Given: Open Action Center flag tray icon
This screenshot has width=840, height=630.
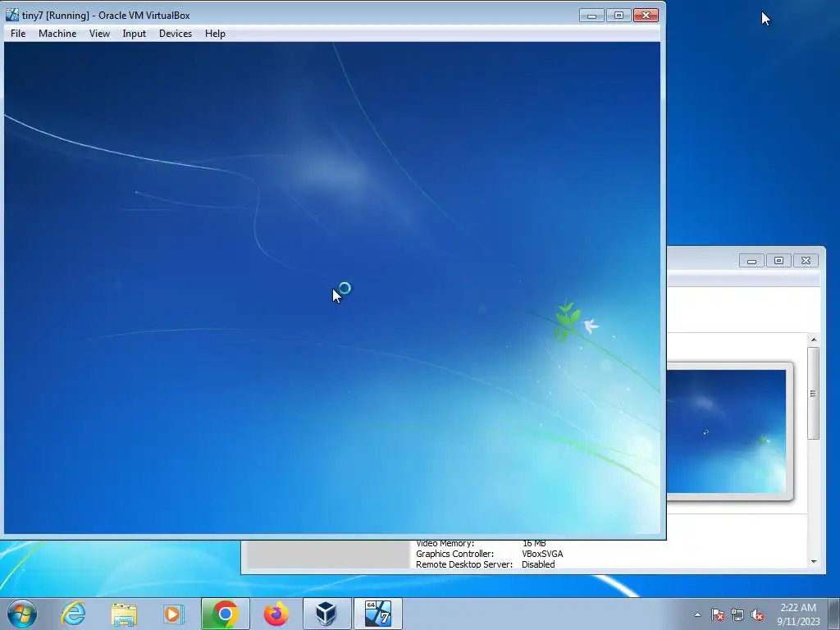Looking at the screenshot, I should 718,614.
